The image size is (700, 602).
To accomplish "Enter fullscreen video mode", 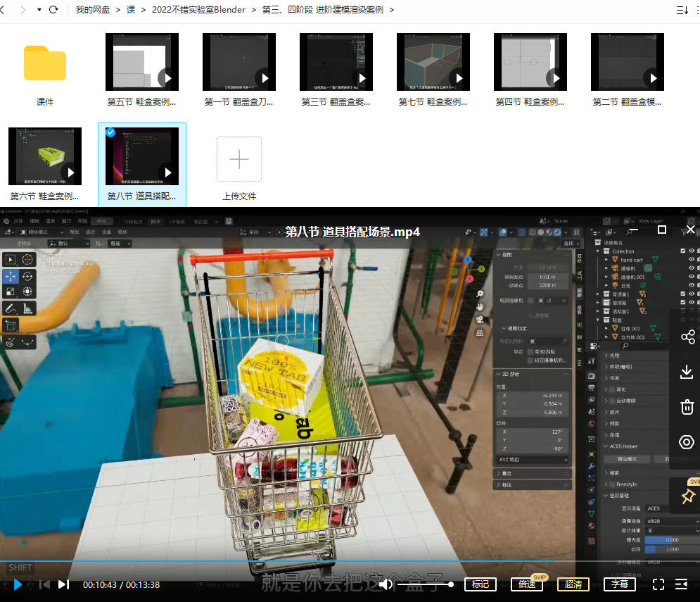I will coord(658,584).
